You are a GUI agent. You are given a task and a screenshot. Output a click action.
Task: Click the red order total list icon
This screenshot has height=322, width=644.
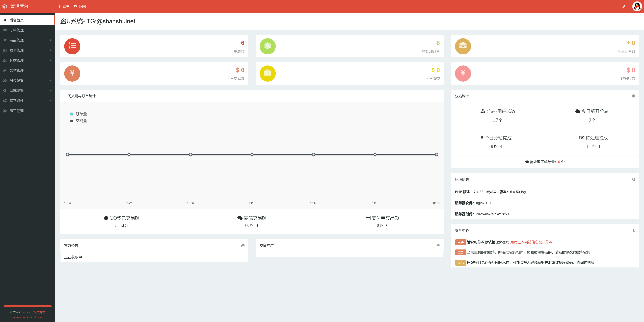click(x=72, y=46)
